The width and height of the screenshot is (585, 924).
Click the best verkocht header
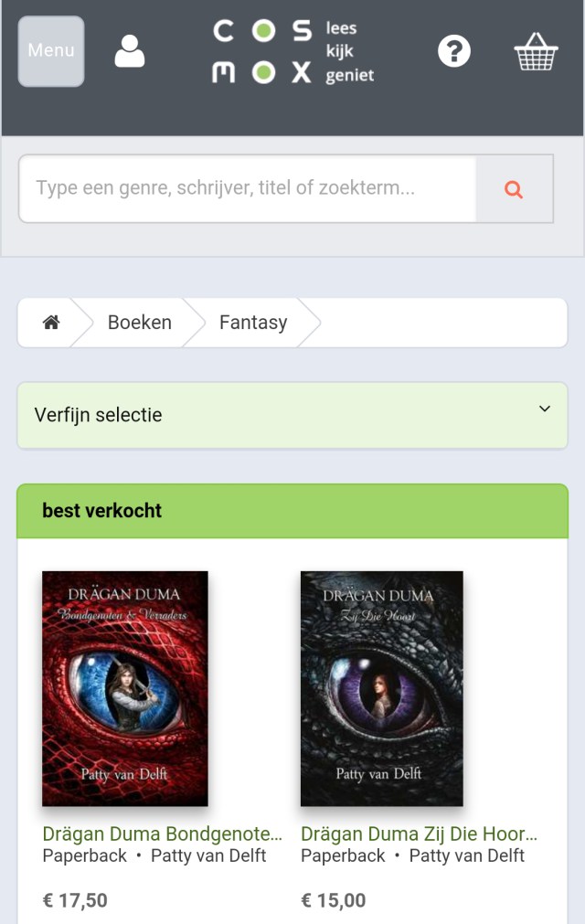[292, 511]
